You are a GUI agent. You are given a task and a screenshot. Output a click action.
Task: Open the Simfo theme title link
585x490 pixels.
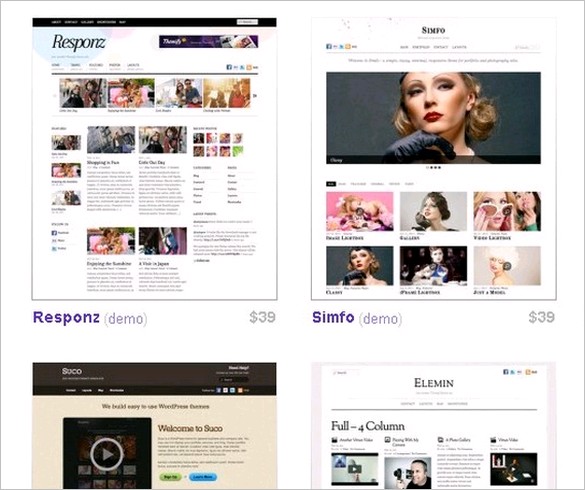click(x=333, y=317)
